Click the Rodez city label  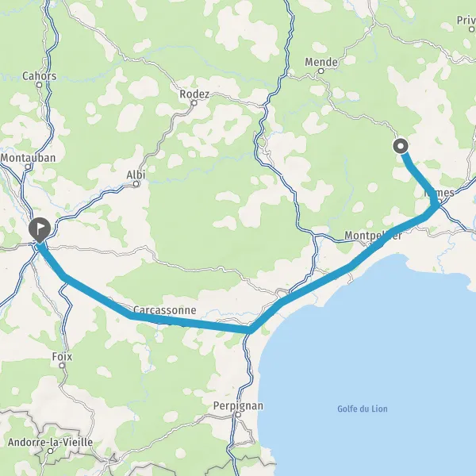(194, 94)
